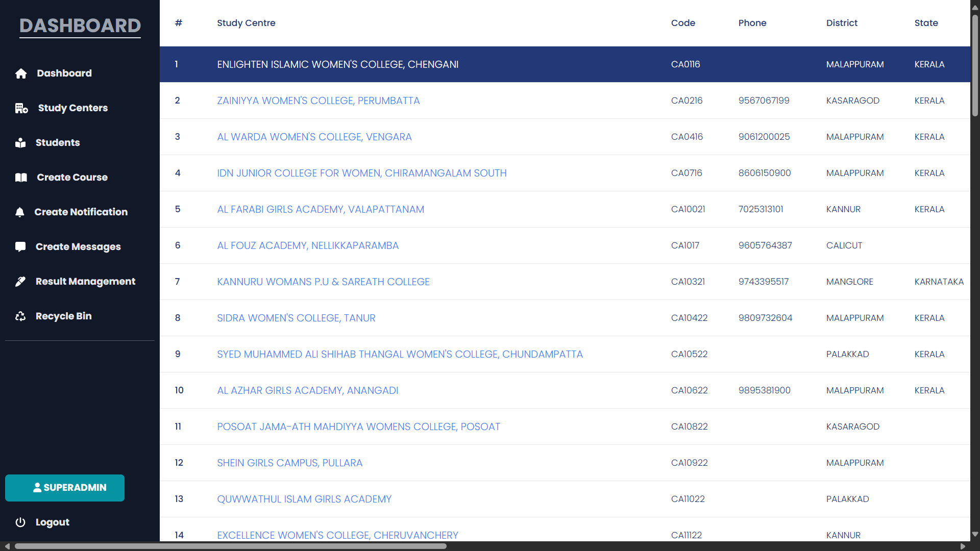This screenshot has width=980, height=551.
Task: Select highlighted row ENLIGHTEN ISLAMIC WOMEN'S COLLEGE
Action: 337,64
